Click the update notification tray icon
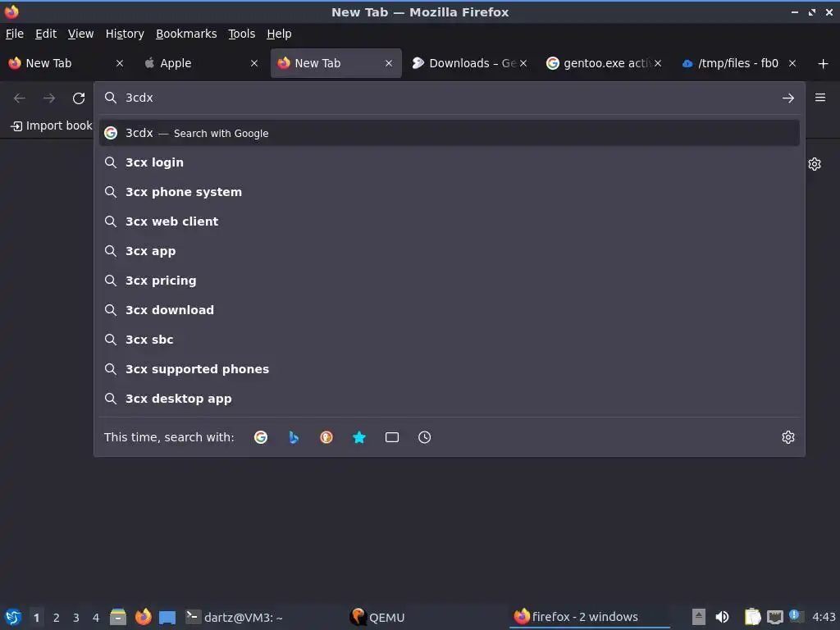Viewport: 840px width, 630px height. point(795,615)
